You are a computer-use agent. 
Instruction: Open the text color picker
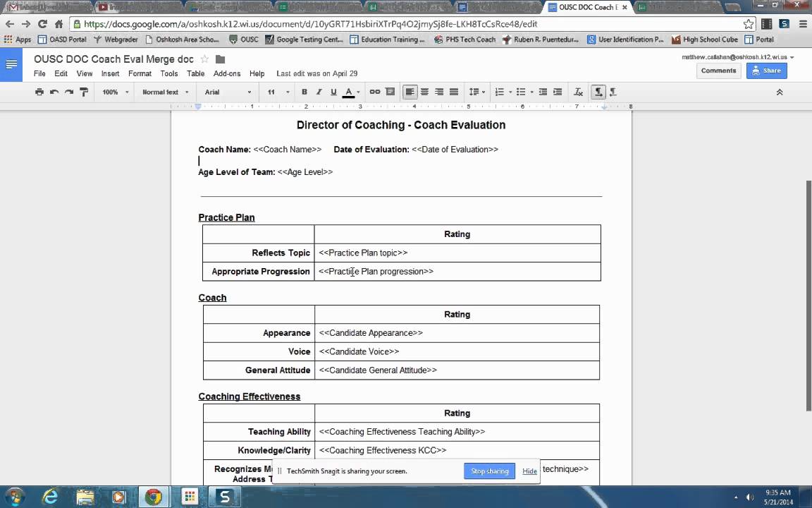(351, 92)
